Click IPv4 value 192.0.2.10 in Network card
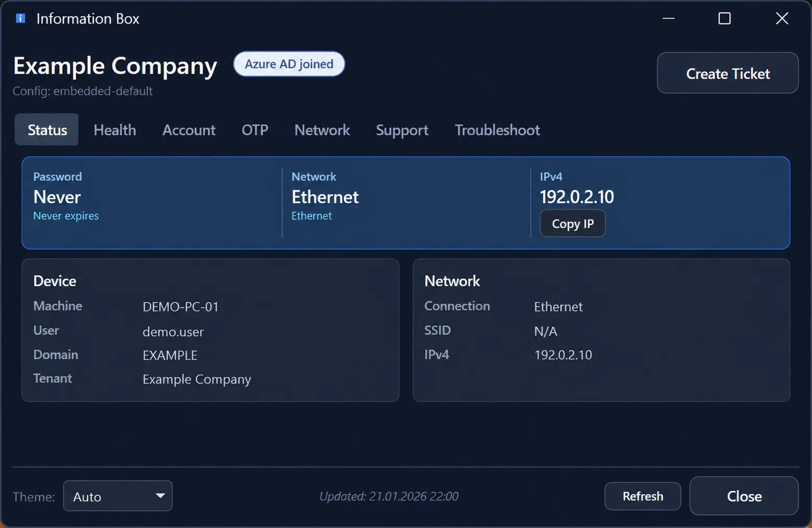 [563, 355]
